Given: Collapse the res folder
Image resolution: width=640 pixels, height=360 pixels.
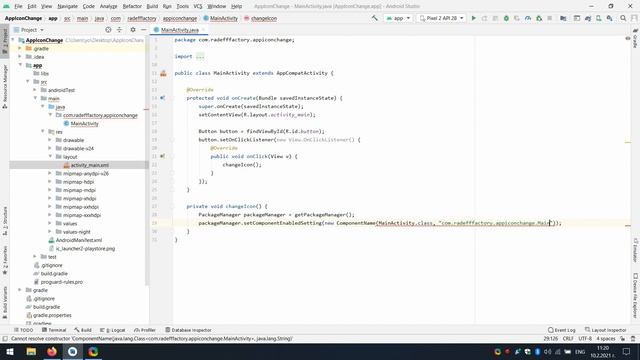Looking at the screenshot, I should (43, 132).
